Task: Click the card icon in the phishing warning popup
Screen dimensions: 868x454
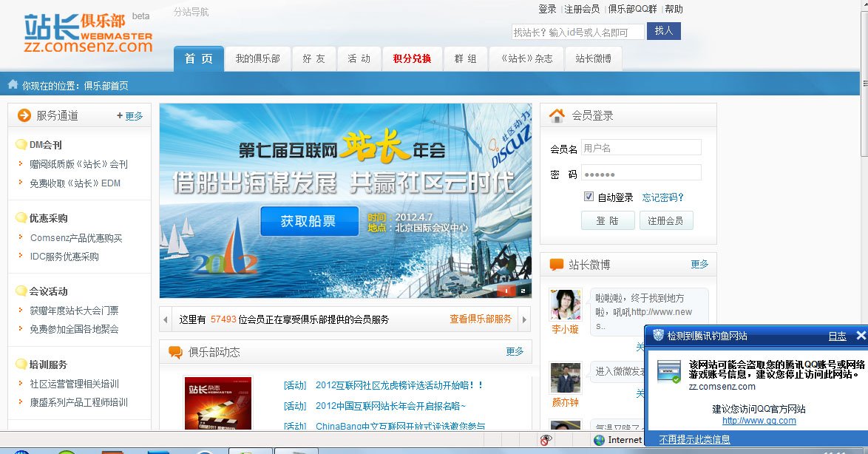Action: 668,371
